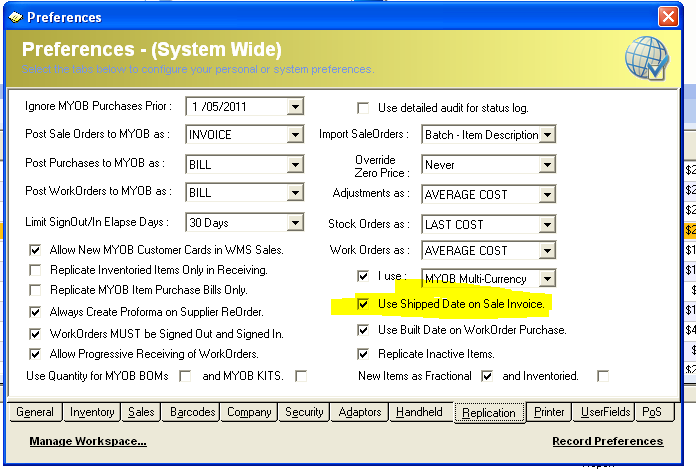Click the Preferences title bar app icon
The width and height of the screenshot is (696, 475).
tap(14, 17)
